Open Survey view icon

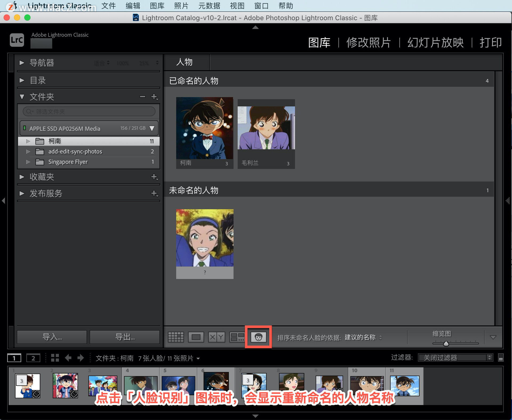237,337
